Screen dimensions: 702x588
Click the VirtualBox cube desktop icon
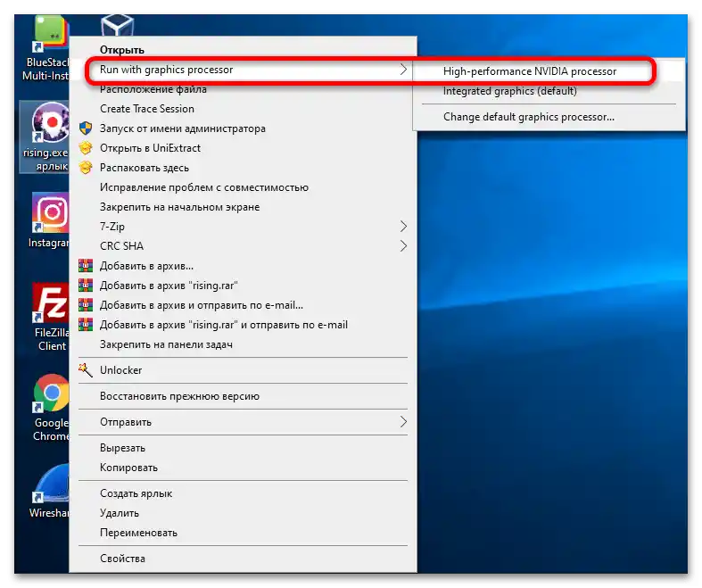(118, 25)
